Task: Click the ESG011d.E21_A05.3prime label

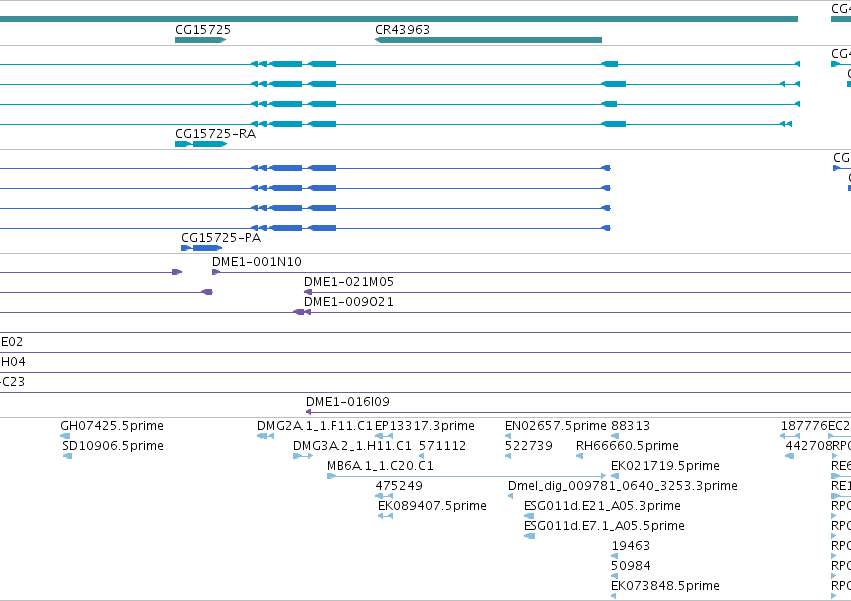Action: 602,506
